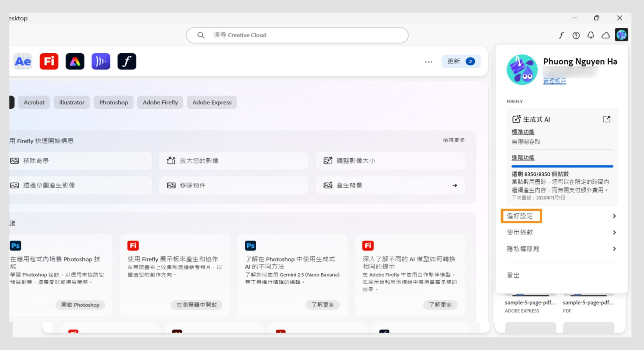Click the 開啟 Photoshop button
The height and width of the screenshot is (350, 644).
pyautogui.click(x=80, y=305)
